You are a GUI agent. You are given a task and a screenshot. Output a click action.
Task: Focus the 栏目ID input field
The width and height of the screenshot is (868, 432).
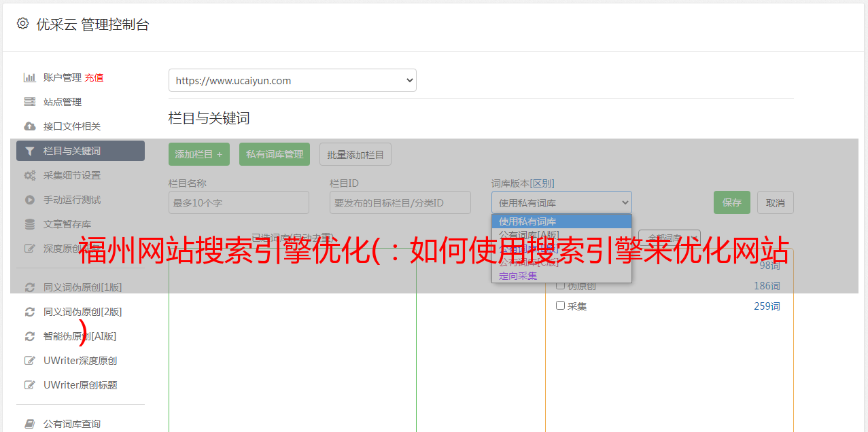click(400, 202)
